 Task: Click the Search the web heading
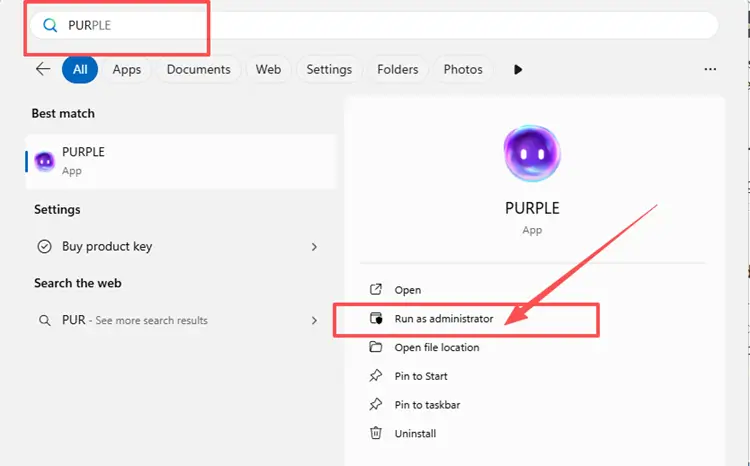(x=77, y=283)
